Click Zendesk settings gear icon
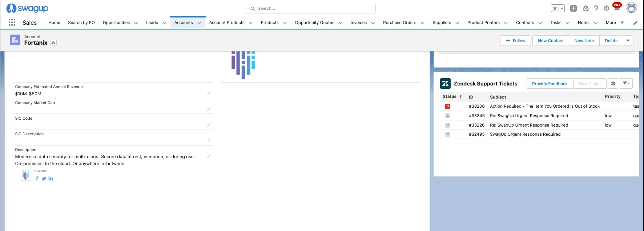The height and width of the screenshot is (231, 644). (613, 84)
